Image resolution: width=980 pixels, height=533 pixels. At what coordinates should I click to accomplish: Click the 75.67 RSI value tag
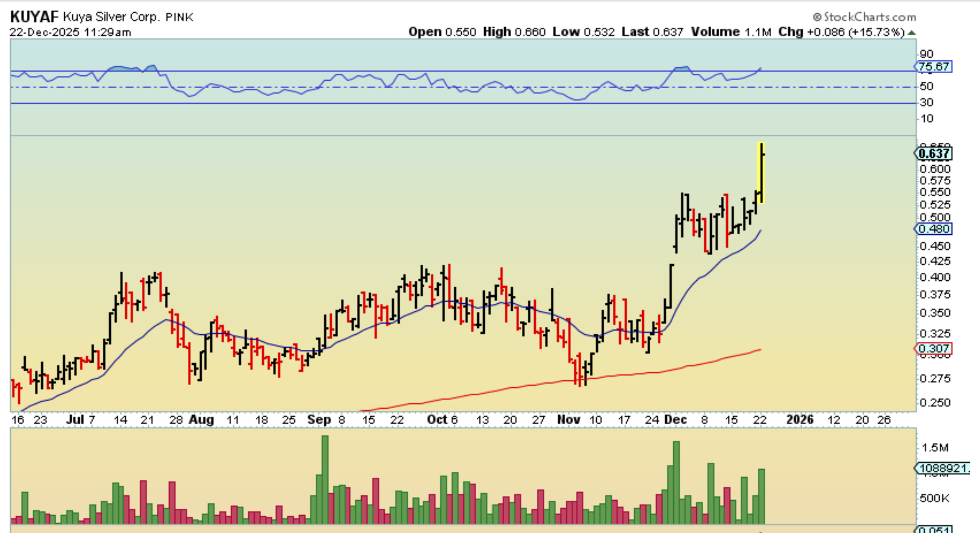coord(933,67)
